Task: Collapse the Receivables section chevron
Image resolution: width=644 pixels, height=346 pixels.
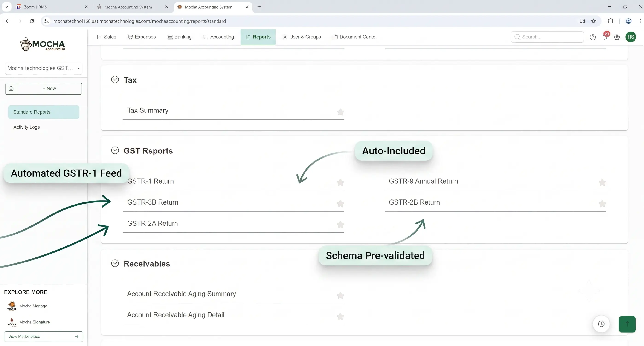Action: [115, 263]
